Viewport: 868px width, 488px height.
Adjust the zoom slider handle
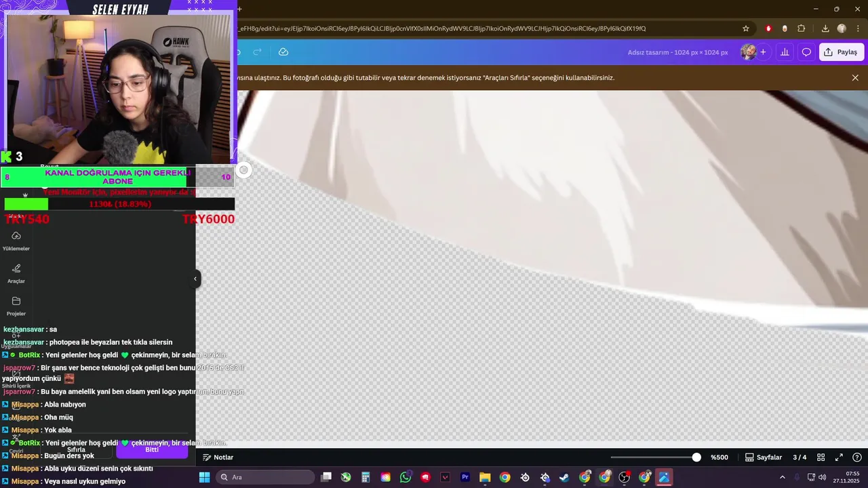[x=696, y=457]
